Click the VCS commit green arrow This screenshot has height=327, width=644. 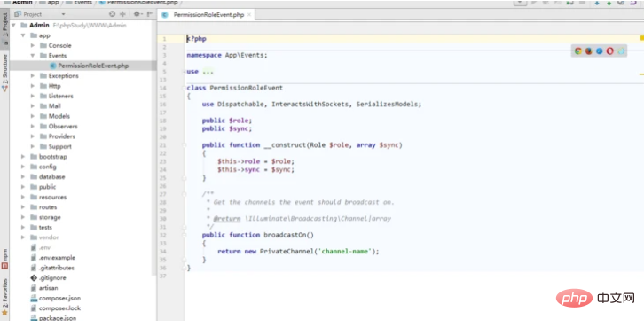(x=609, y=3)
